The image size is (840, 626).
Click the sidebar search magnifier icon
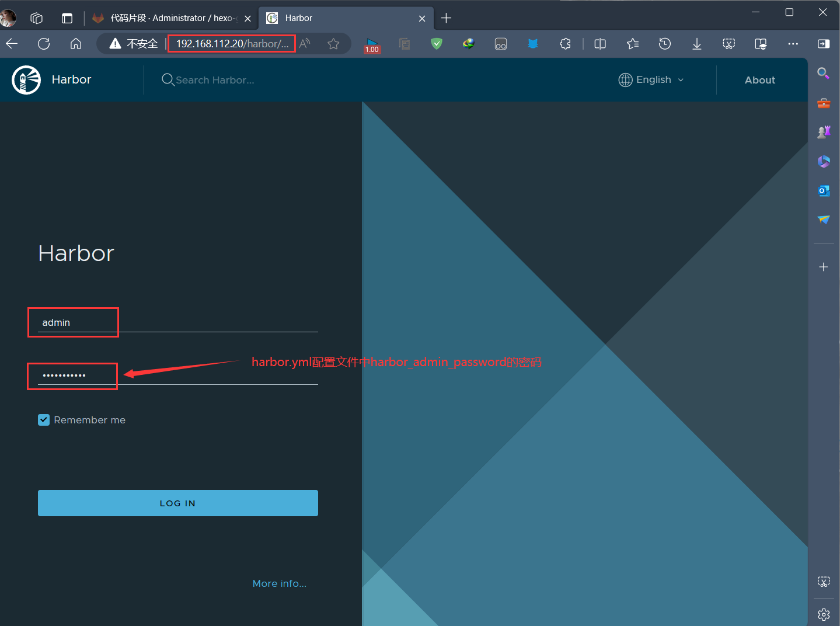point(824,73)
